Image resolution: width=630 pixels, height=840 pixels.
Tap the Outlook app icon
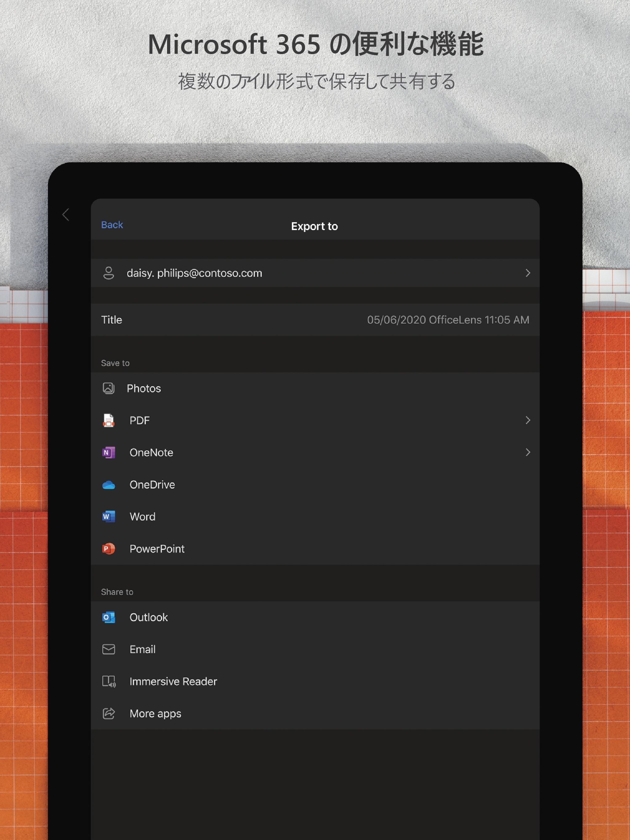tap(108, 617)
